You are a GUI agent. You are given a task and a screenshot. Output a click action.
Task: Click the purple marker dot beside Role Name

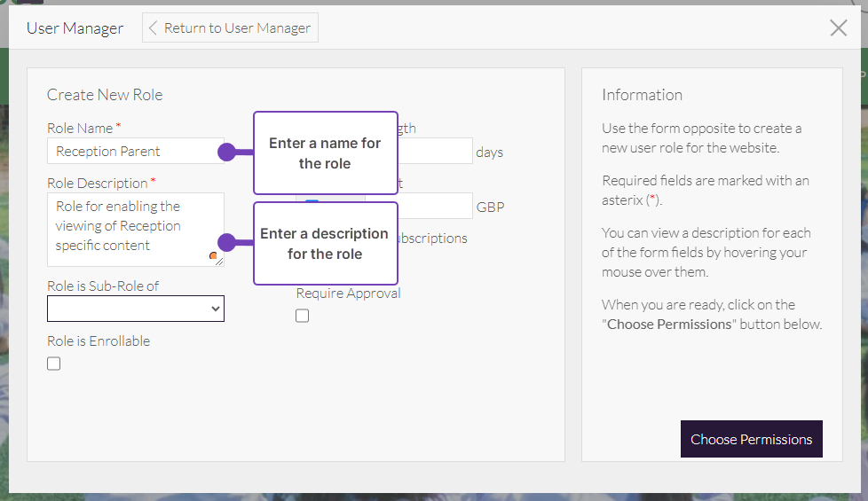[x=226, y=152]
